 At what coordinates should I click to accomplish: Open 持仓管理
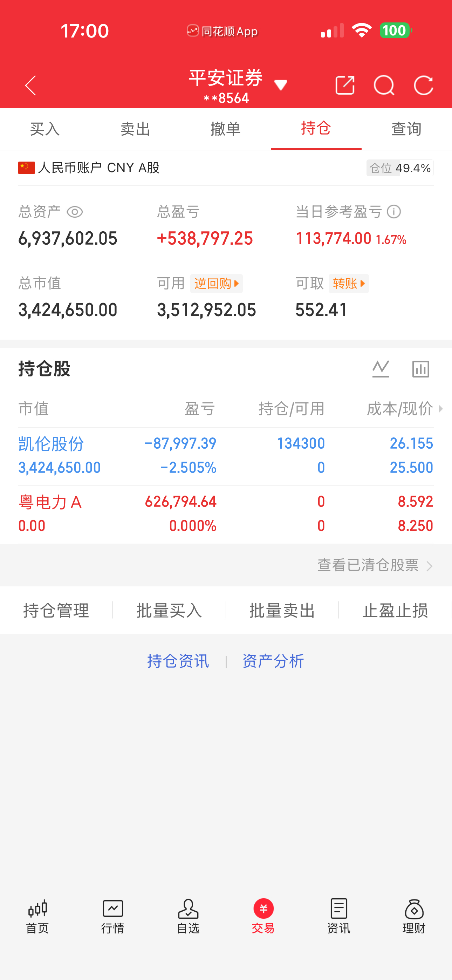(x=56, y=610)
